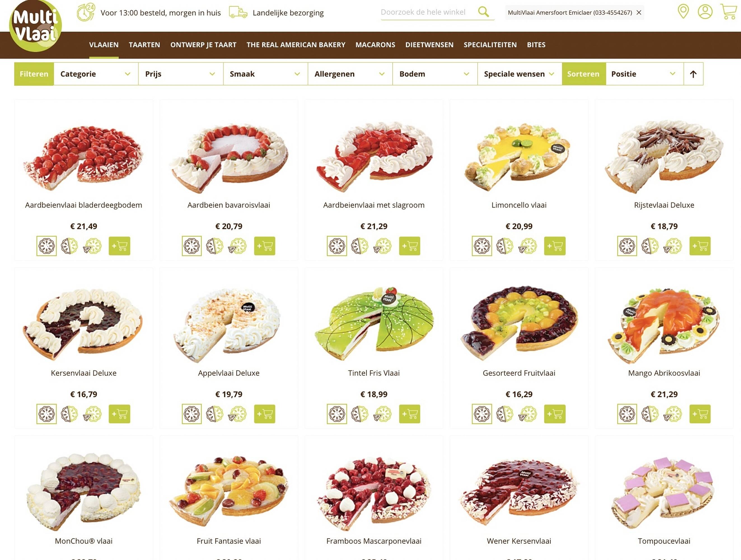Screen dimensions: 741x560
Task: Click the search magnifier icon
Action: click(483, 12)
